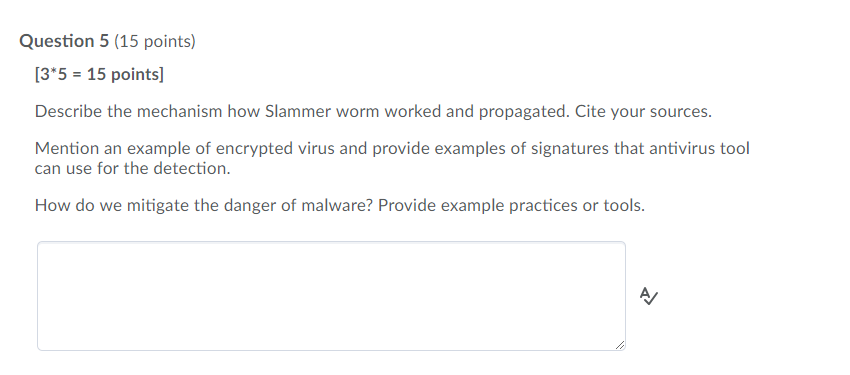Click the "Question 5" heading

pyautogui.click(x=65, y=41)
